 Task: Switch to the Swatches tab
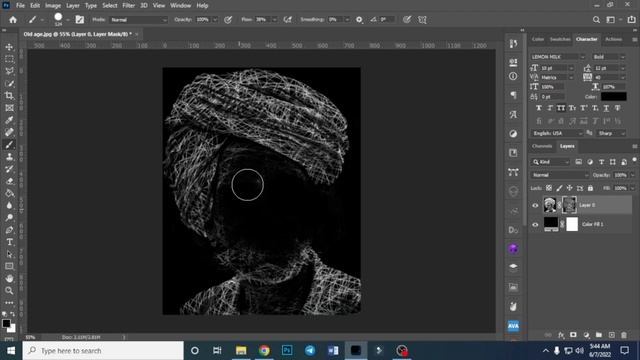tap(560, 39)
